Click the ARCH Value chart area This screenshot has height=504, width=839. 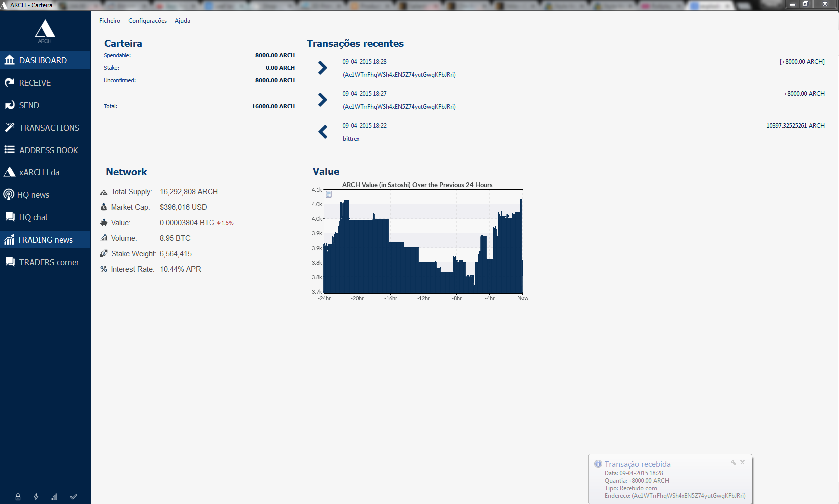[423, 241]
